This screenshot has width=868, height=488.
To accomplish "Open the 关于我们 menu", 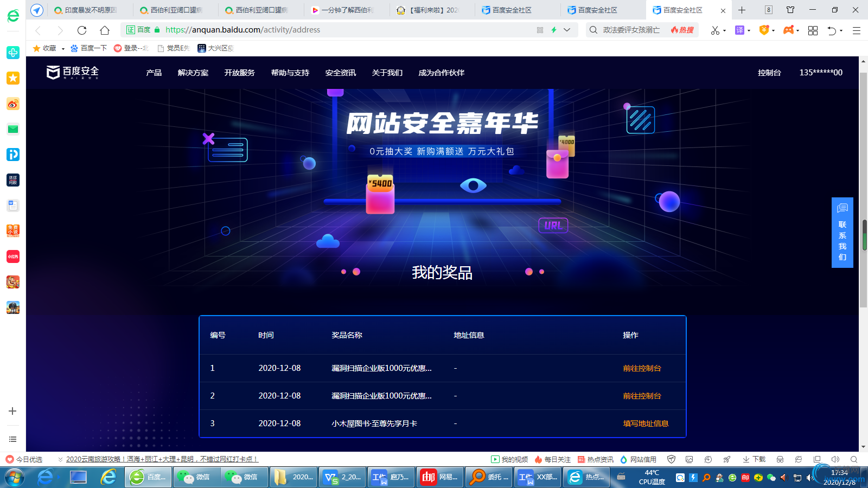I will coord(387,73).
